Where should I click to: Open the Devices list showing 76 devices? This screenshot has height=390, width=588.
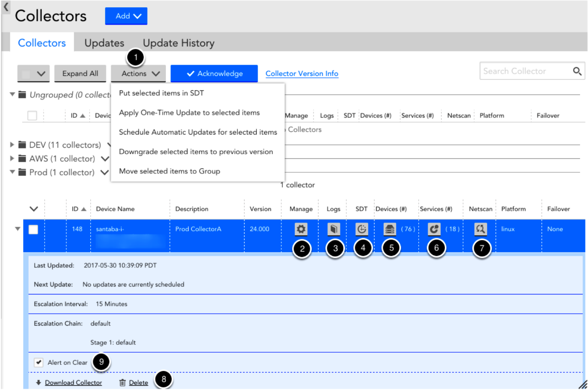pyautogui.click(x=390, y=229)
